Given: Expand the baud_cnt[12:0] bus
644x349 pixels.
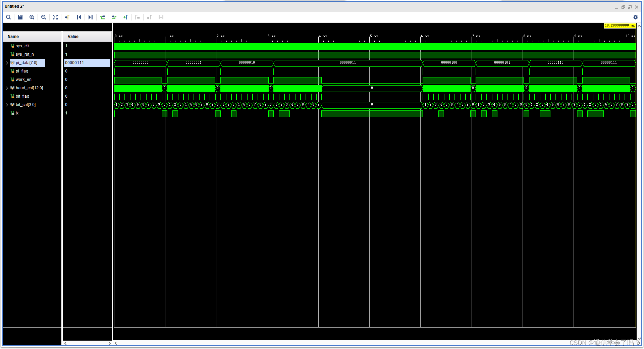Looking at the screenshot, I should pos(7,88).
